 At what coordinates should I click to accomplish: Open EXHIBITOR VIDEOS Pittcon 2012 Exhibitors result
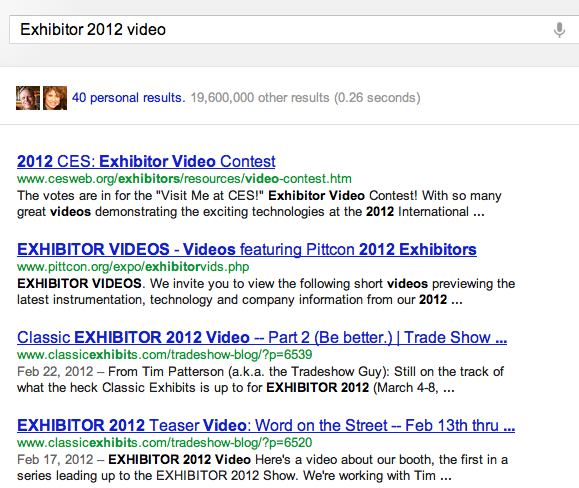tap(247, 250)
